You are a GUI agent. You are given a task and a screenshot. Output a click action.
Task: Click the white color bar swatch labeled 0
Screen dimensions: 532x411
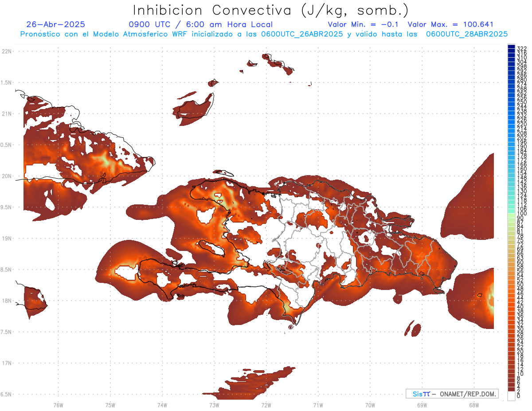[511, 396]
